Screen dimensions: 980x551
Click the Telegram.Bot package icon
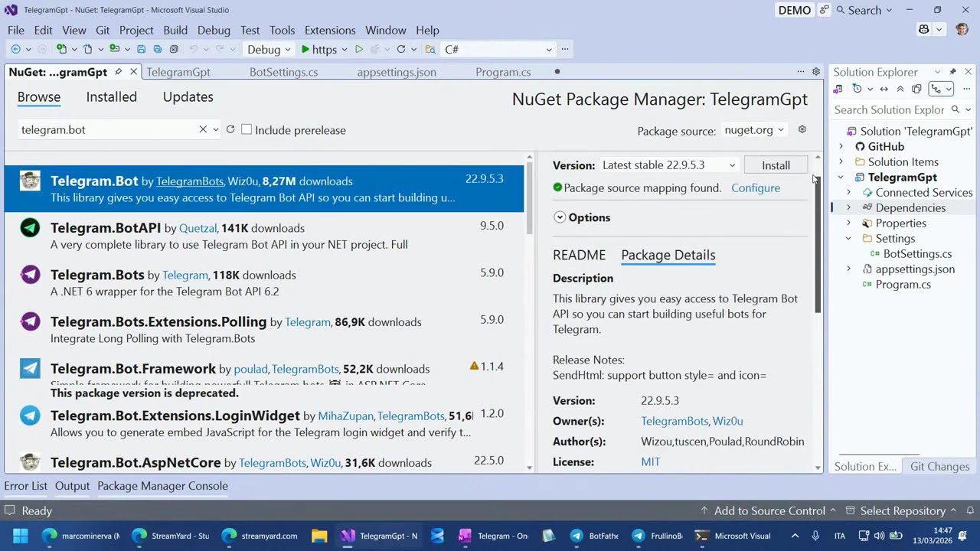[30, 181]
